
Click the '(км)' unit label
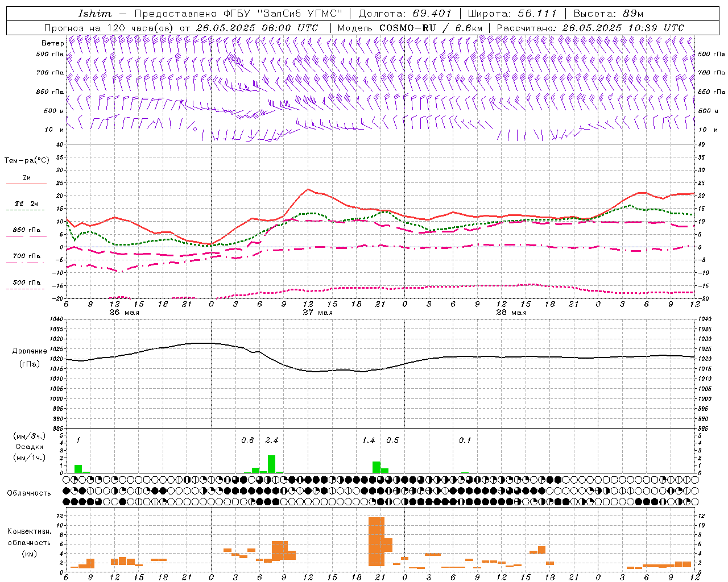[x=29, y=554]
